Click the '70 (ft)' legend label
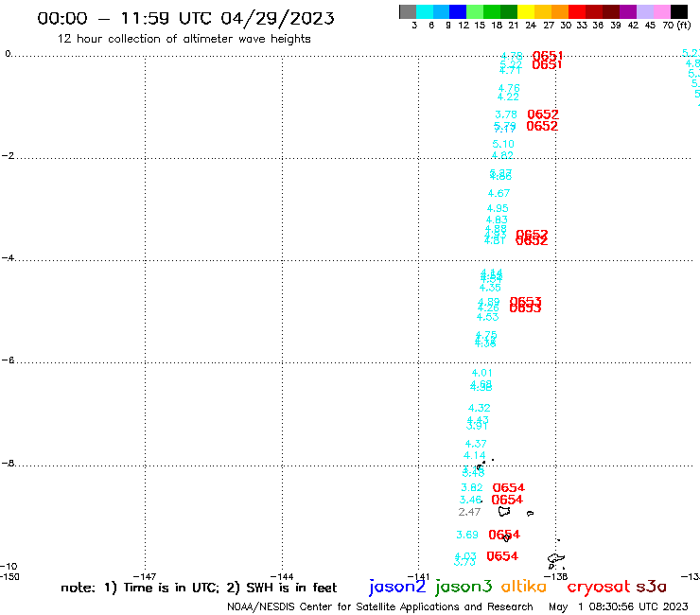 click(x=676, y=25)
